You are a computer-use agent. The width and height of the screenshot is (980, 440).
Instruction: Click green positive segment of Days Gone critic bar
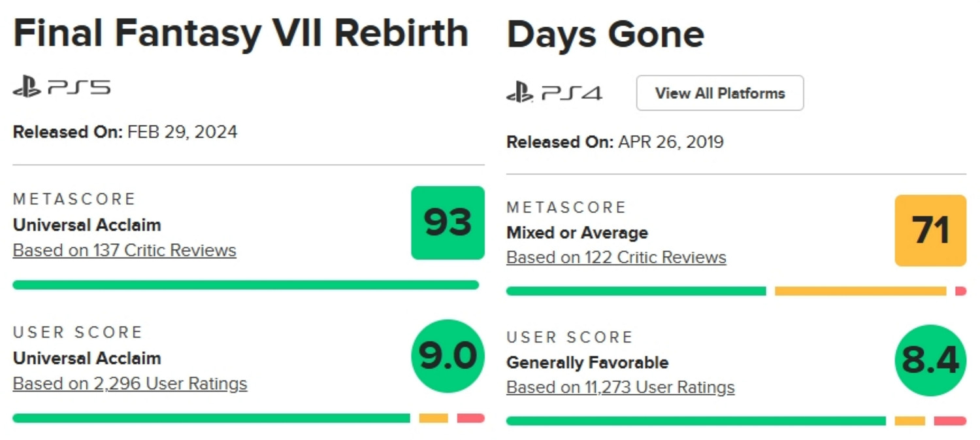point(636,291)
